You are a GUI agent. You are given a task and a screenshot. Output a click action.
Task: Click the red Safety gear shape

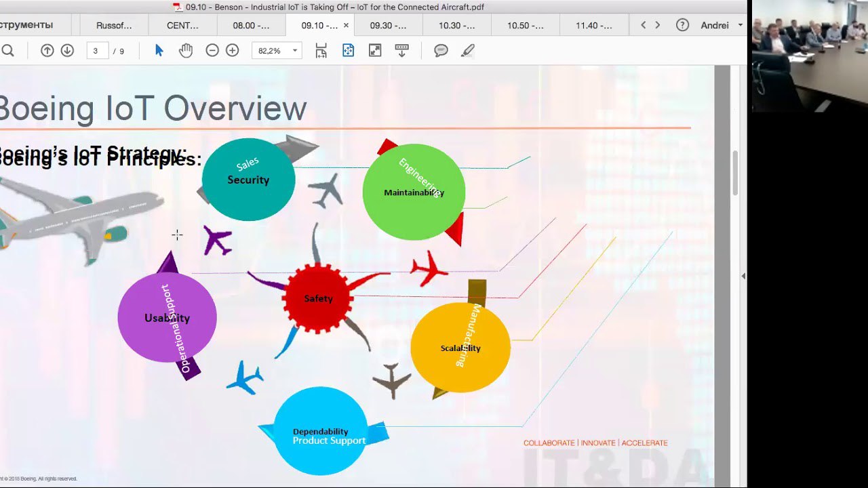coord(318,298)
